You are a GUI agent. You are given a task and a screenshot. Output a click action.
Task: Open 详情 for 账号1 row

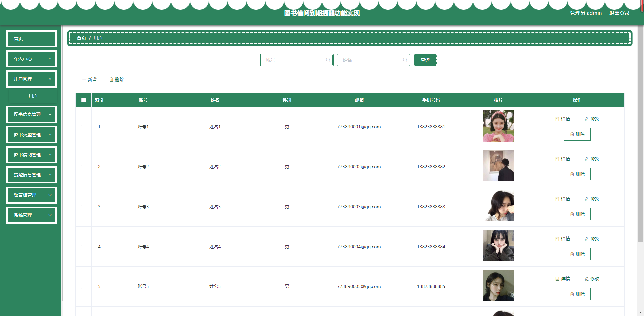pos(562,119)
